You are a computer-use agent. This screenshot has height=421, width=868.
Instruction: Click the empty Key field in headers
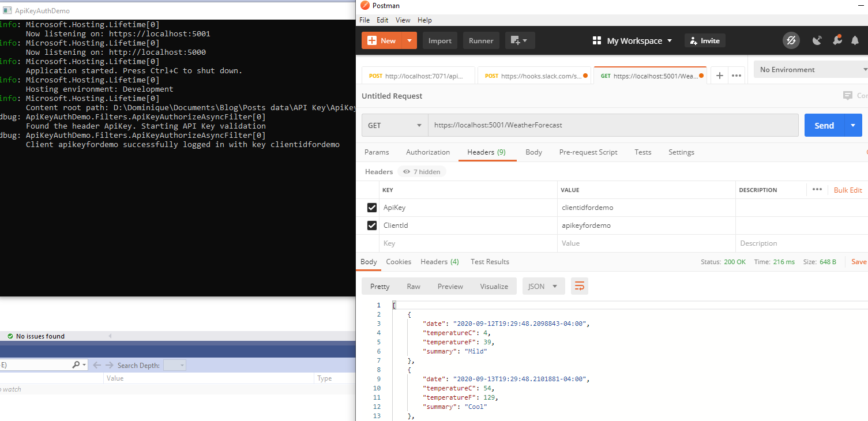point(468,243)
